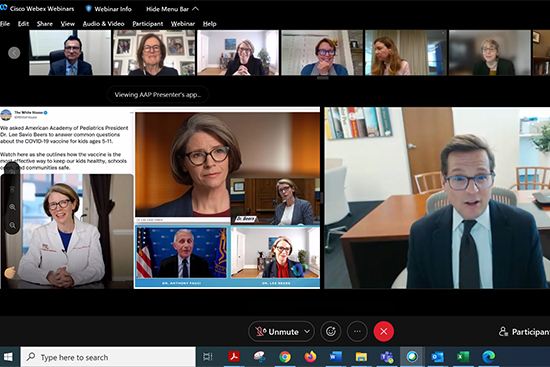The image size is (550, 367).
Task: Open Excel from the taskbar
Action: point(463,357)
